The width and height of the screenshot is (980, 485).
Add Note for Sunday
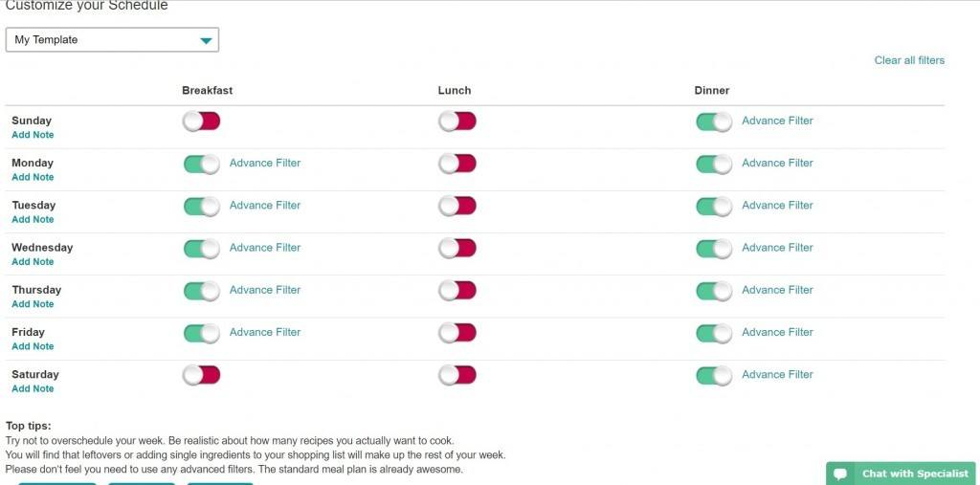(33, 135)
